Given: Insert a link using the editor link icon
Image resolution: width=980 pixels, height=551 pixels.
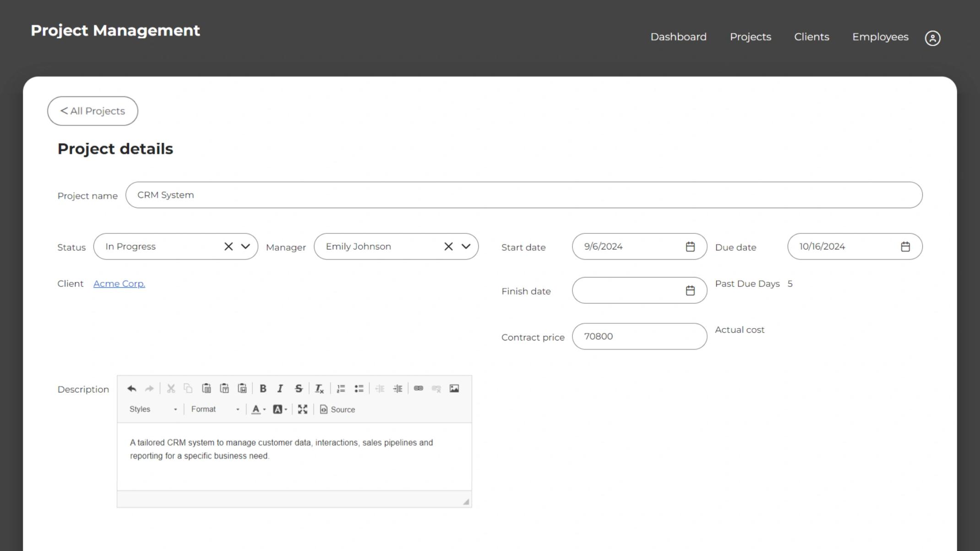Looking at the screenshot, I should pos(418,389).
